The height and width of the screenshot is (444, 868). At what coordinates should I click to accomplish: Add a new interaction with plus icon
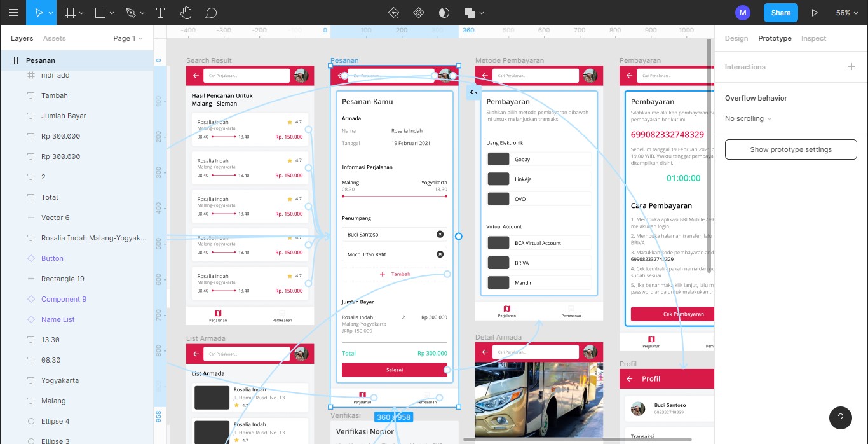851,67
